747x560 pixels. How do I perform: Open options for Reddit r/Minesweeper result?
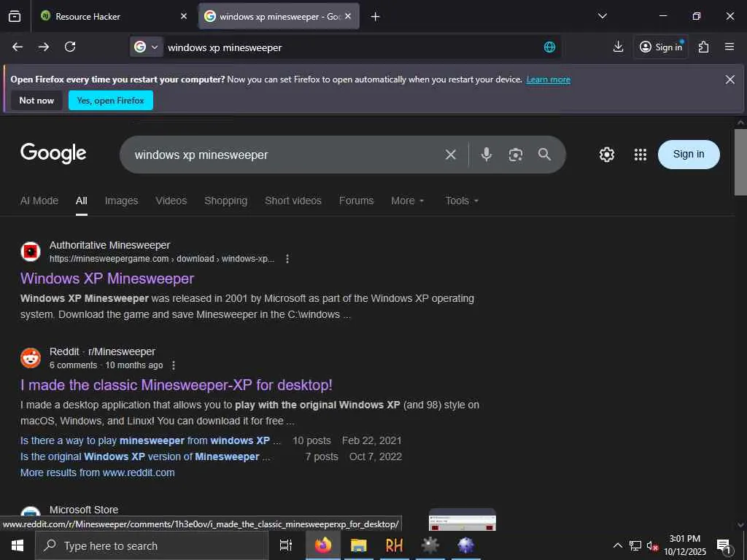174,365
